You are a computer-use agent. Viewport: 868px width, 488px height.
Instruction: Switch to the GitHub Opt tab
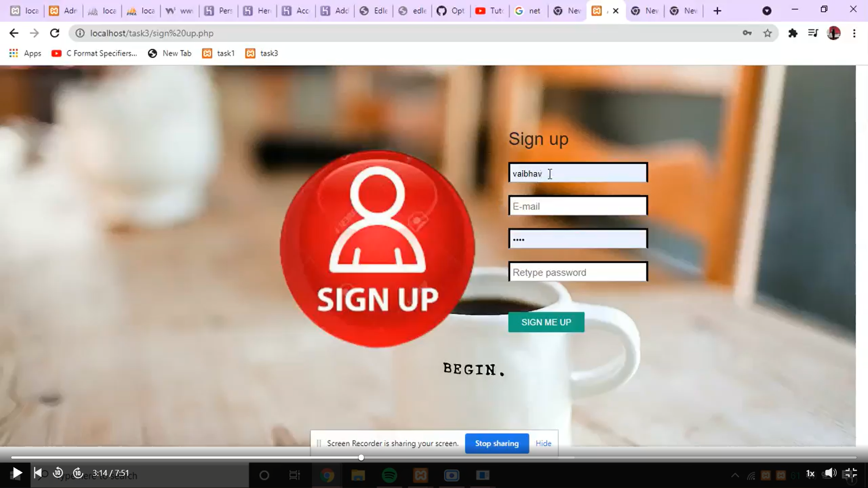451,10
